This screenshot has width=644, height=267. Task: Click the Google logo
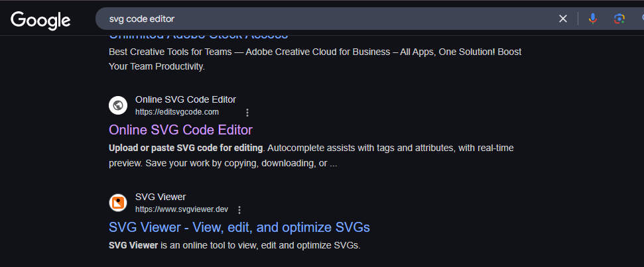[x=40, y=20]
